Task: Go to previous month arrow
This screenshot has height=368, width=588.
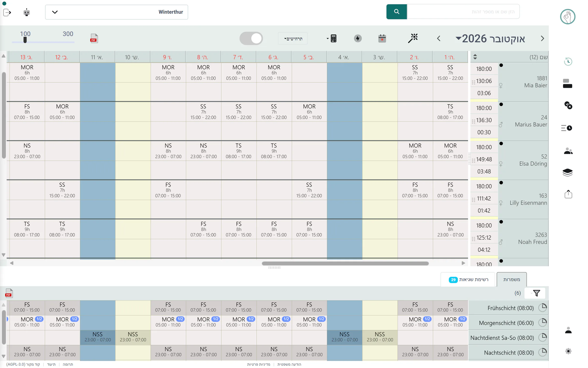Action: click(439, 38)
